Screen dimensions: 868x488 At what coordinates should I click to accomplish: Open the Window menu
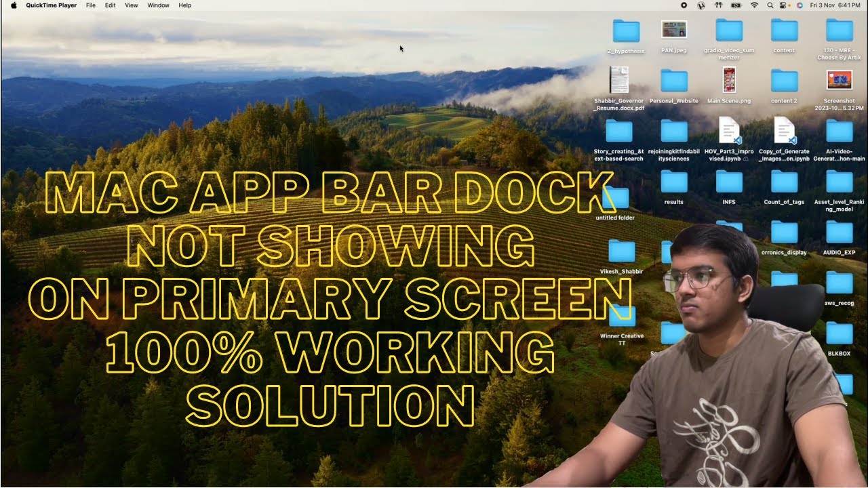[x=159, y=5]
